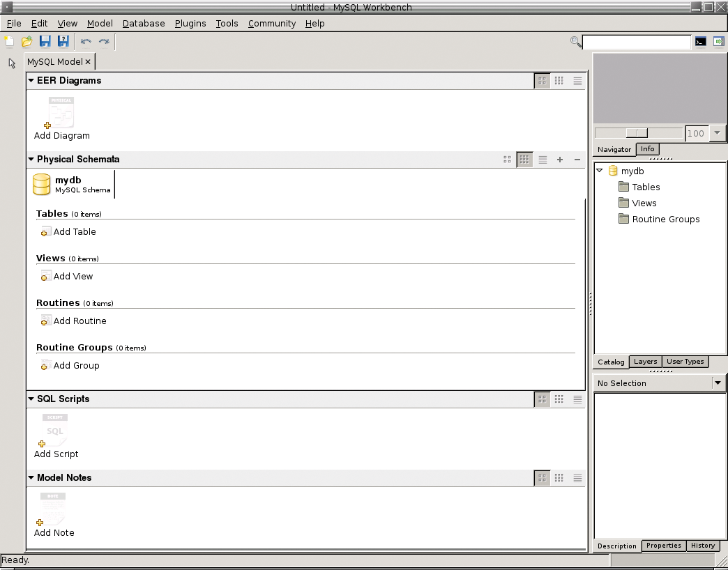Viewport: 728px width, 570px height.
Task: Close the MySQL Model tab
Action: pyautogui.click(x=88, y=62)
